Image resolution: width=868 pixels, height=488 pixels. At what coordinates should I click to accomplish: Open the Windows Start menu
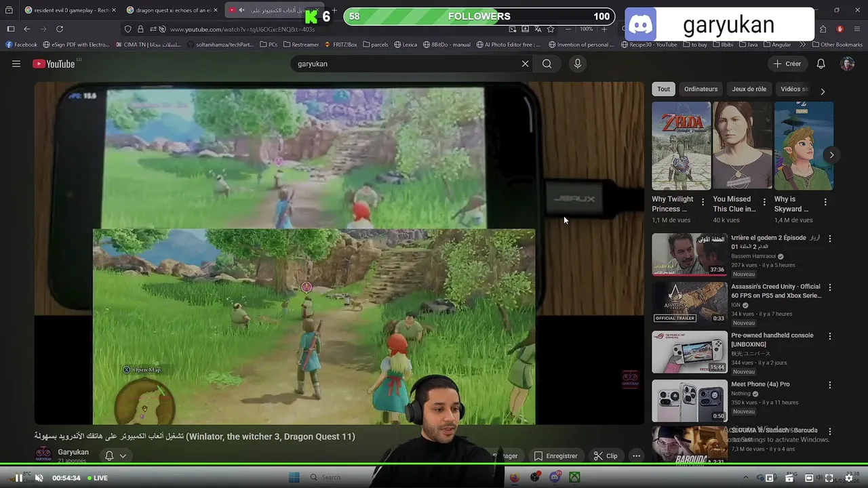294,477
